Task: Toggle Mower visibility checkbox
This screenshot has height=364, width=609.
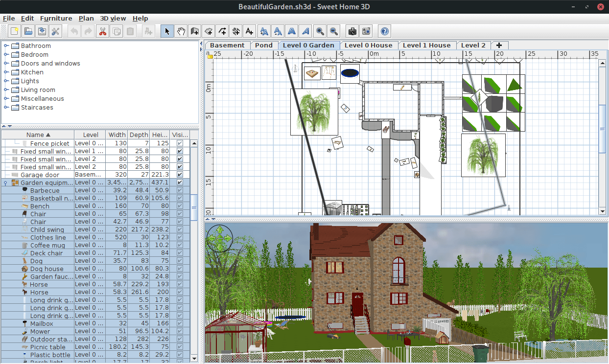Action: (x=180, y=331)
